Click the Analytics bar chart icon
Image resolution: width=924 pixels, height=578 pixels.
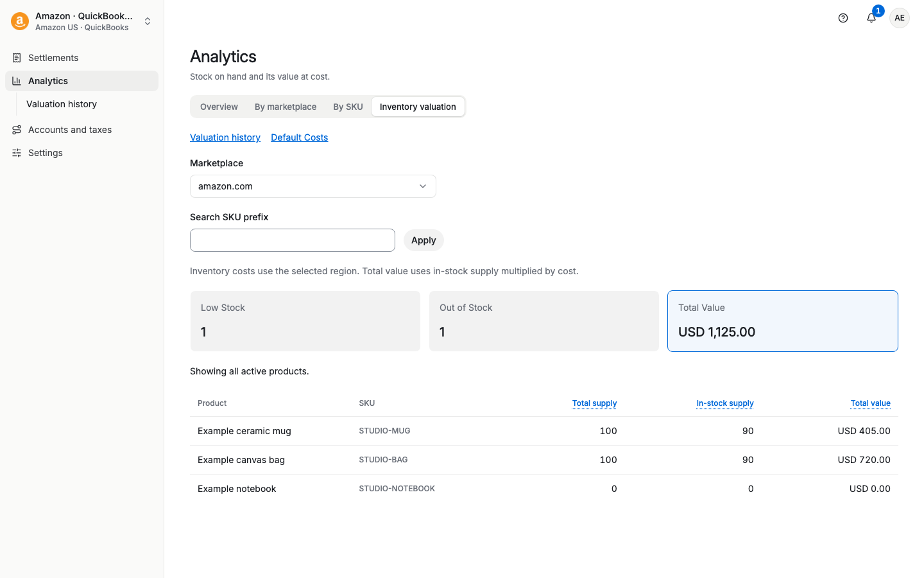tap(17, 81)
